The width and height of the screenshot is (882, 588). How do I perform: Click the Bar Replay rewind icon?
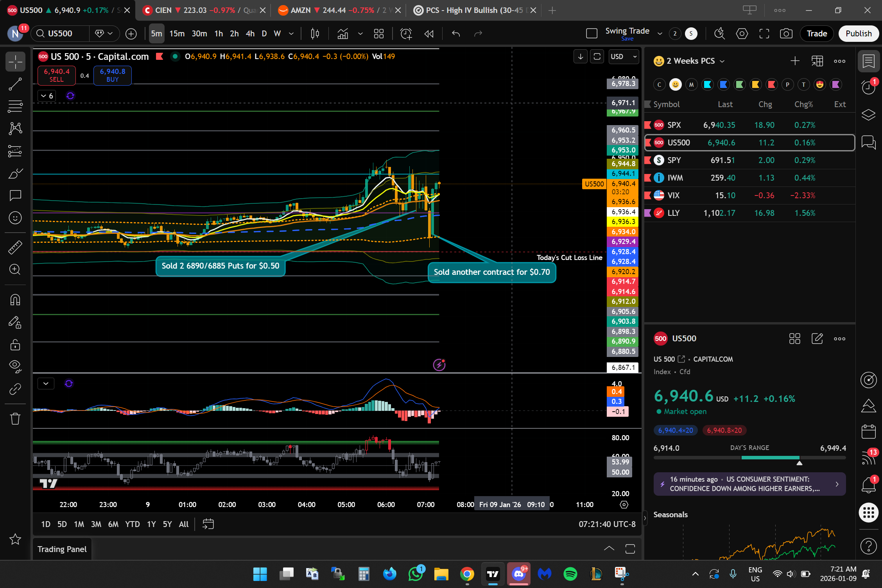pos(429,34)
